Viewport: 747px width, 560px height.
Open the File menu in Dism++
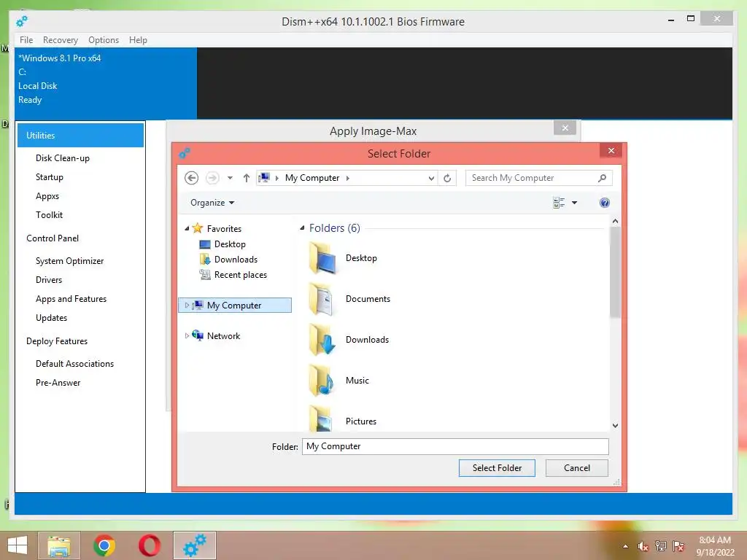coord(26,40)
